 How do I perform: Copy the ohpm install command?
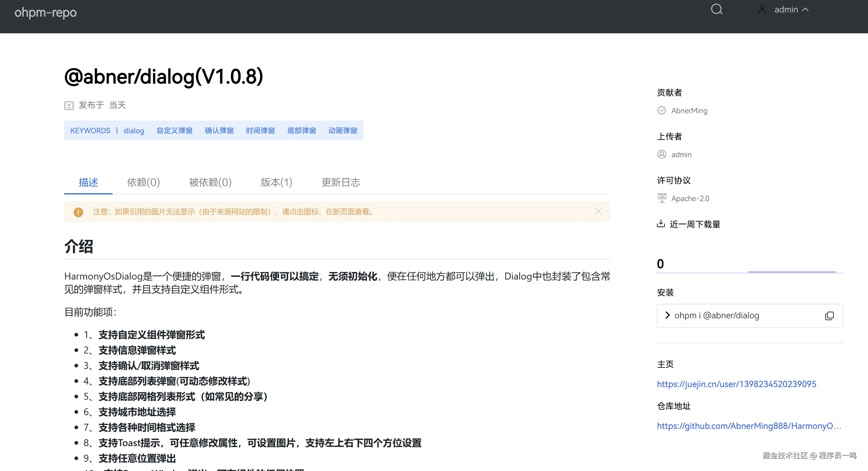(x=829, y=316)
